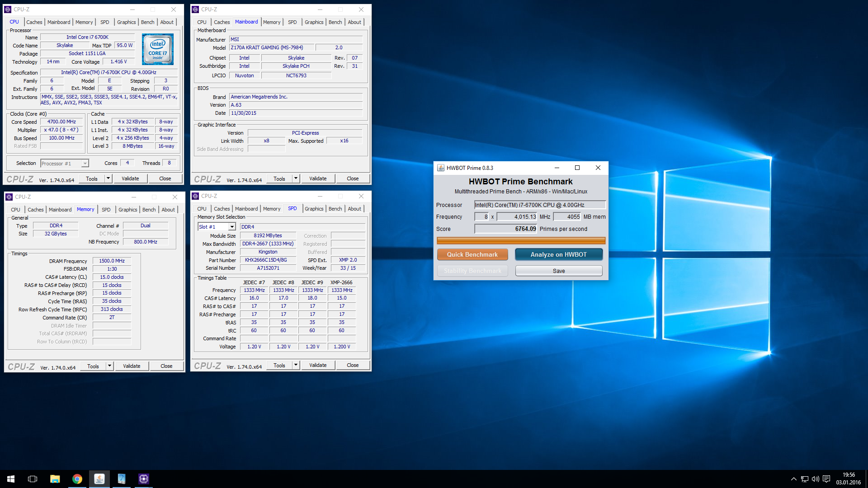868x488 pixels.
Task: Switch to the Java HWBOT Prime taskbar icon
Action: [x=99, y=479]
